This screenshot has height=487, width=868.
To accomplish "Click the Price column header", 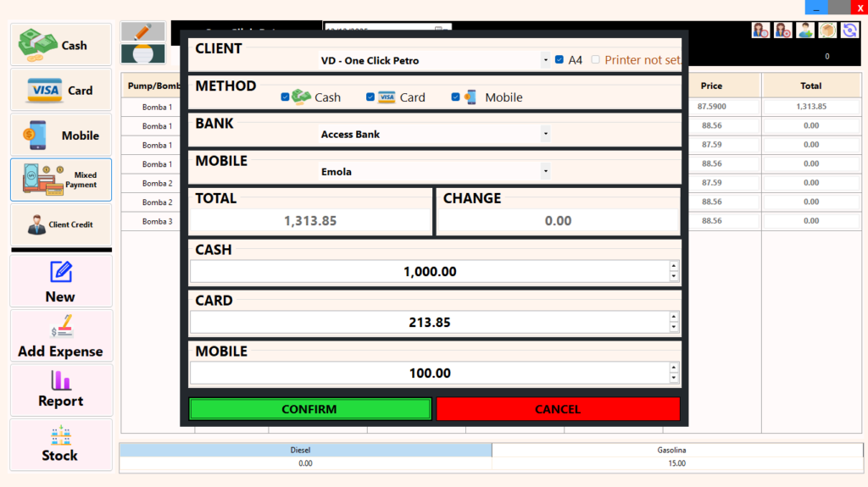I will [x=711, y=86].
